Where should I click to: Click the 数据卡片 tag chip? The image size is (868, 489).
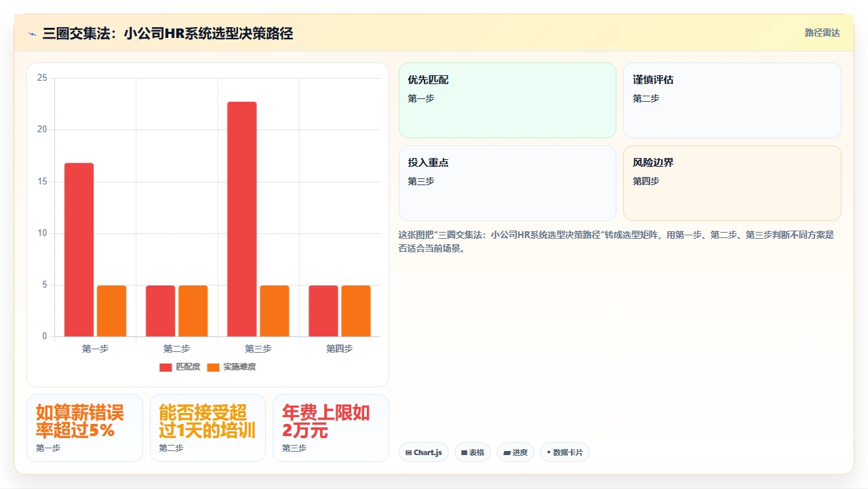coord(565,452)
